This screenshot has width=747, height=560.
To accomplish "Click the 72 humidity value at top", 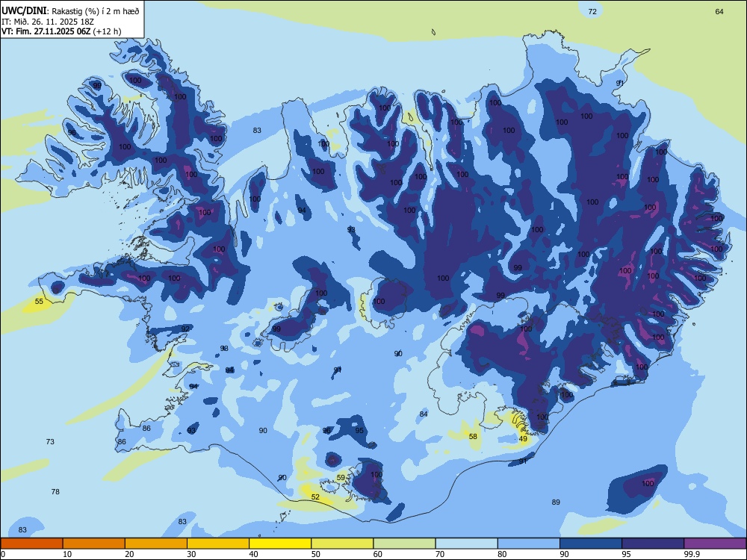I will pyautogui.click(x=592, y=11).
